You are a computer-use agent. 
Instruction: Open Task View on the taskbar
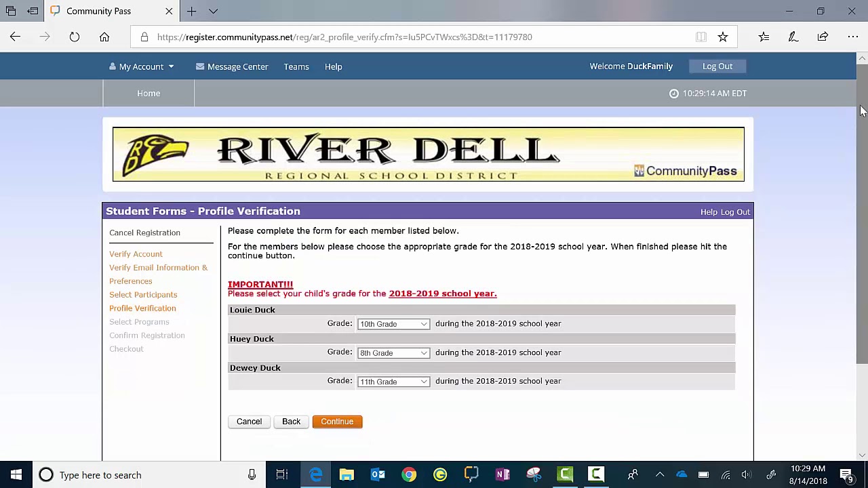[281, 475]
